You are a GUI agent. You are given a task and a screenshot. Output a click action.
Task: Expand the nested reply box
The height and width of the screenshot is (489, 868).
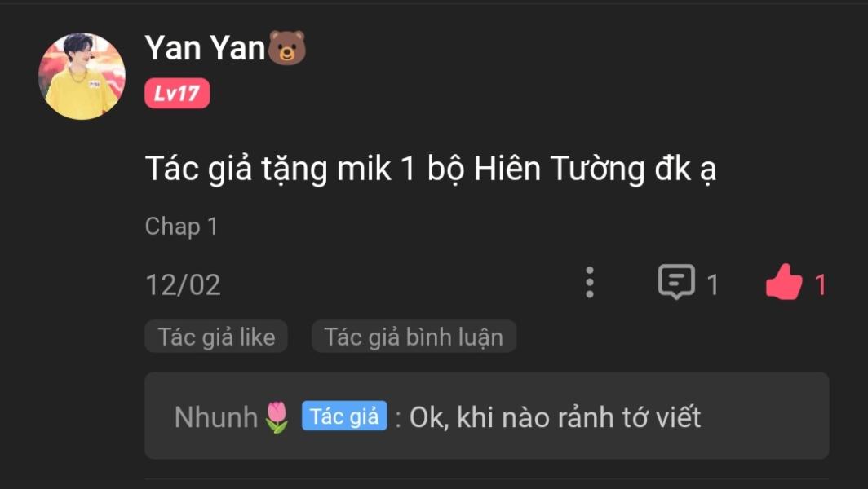[x=486, y=416]
